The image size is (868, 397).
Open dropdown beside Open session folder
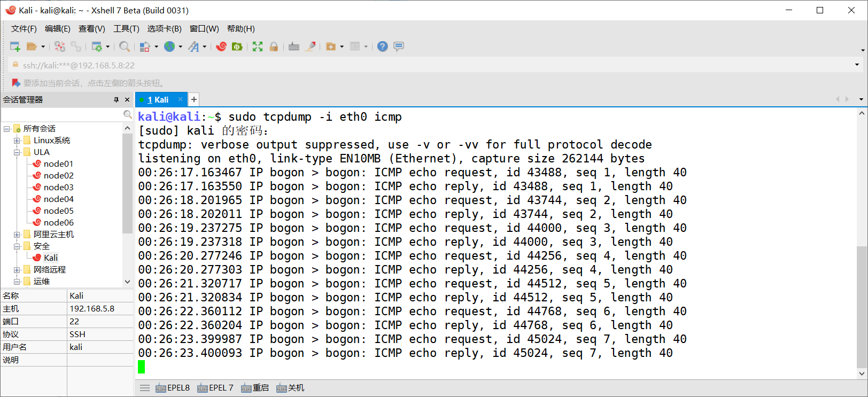click(43, 46)
